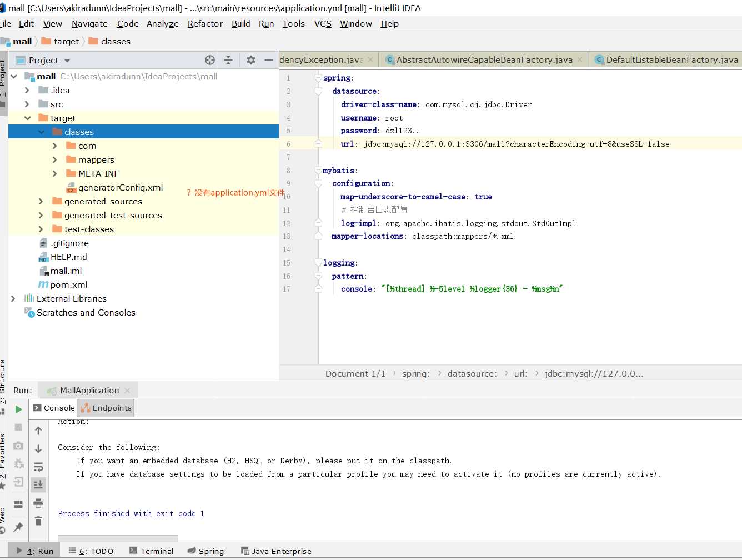This screenshot has width=742, height=560.
Task: Switch to AbstractAutowireCapableBeanFactory.java tab
Action: click(484, 59)
